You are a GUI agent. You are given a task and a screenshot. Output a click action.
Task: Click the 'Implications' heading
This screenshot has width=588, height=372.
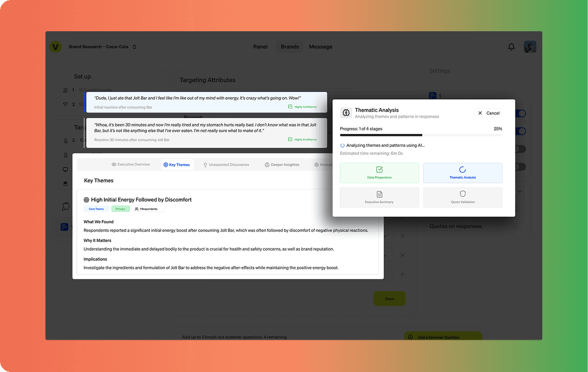[95, 259]
